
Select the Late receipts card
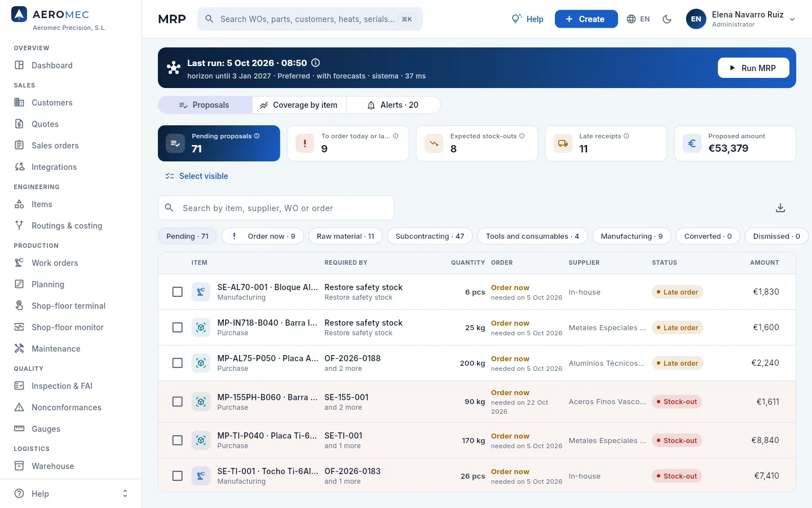(x=606, y=143)
